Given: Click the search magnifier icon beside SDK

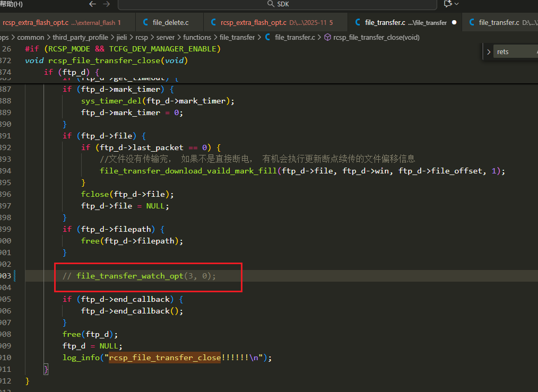Looking at the screenshot, I should [x=271, y=4].
